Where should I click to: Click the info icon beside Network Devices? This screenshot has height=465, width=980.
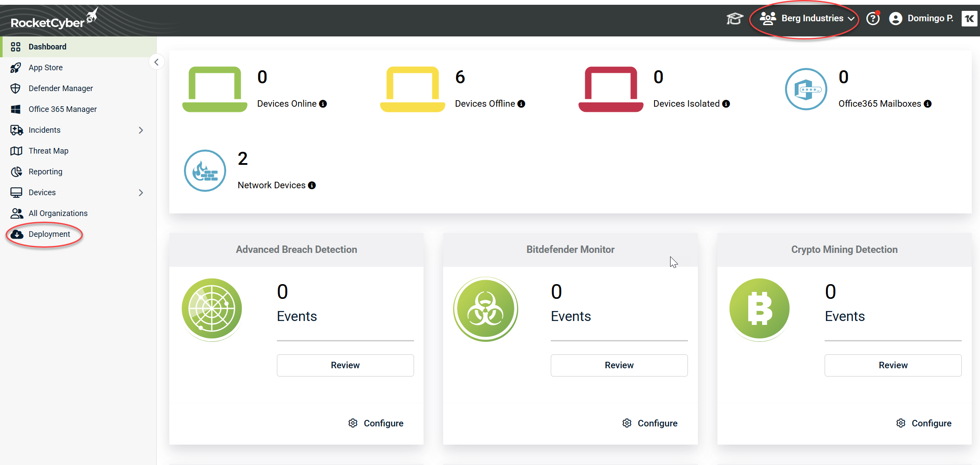(x=312, y=185)
